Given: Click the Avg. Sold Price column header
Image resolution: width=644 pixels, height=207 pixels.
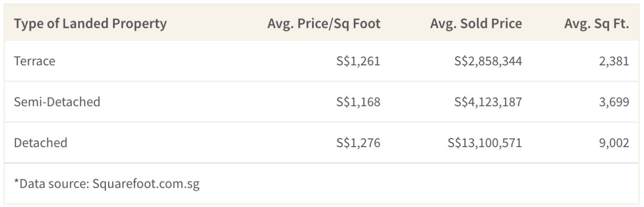Looking at the screenshot, I should click(x=476, y=23).
